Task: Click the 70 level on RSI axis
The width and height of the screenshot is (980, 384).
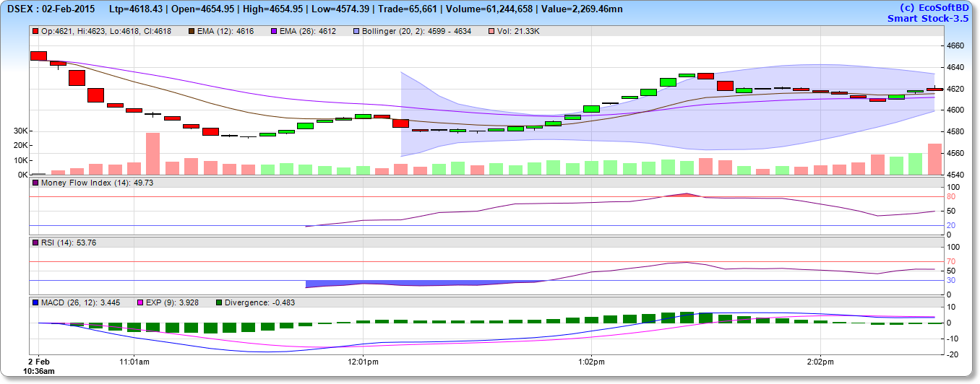Action: (x=951, y=261)
